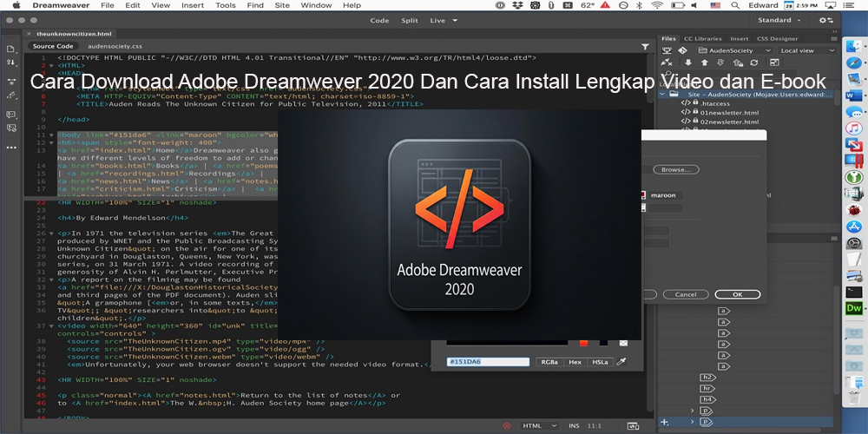Select the .htaccess file in Files panel

[x=714, y=103]
